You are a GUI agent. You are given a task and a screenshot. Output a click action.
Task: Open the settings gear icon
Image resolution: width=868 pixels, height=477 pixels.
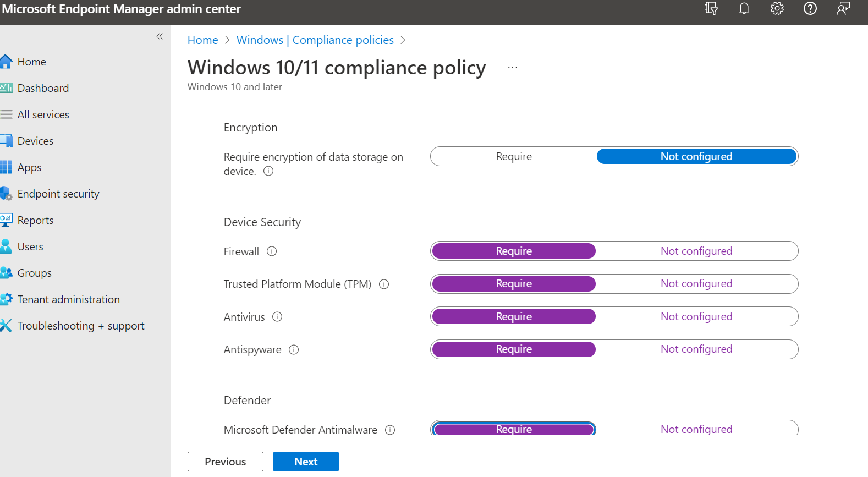pyautogui.click(x=777, y=8)
